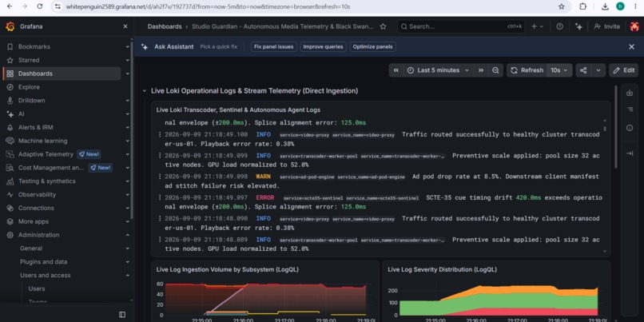Click the Grafana search field
The height and width of the screenshot is (322, 644).
[x=461, y=26]
